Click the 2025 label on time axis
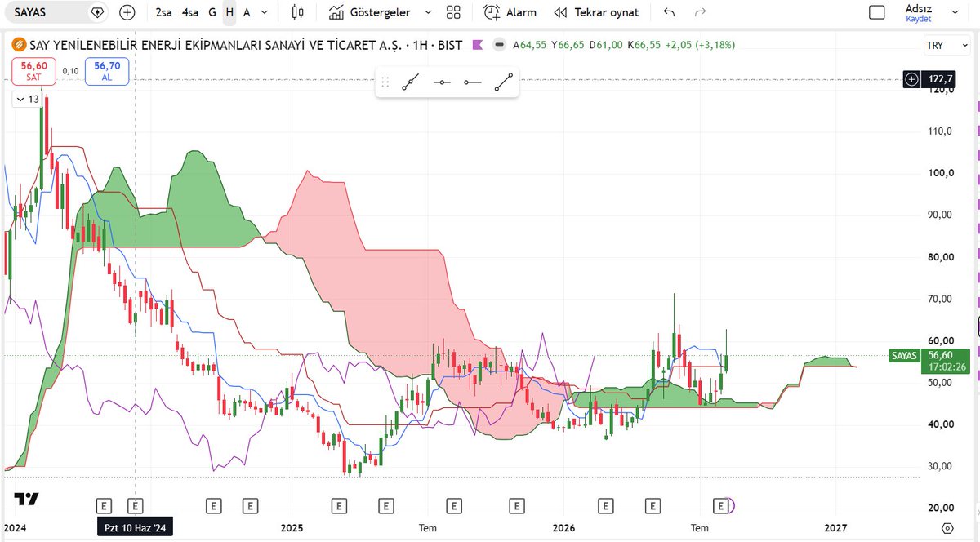 (292, 528)
